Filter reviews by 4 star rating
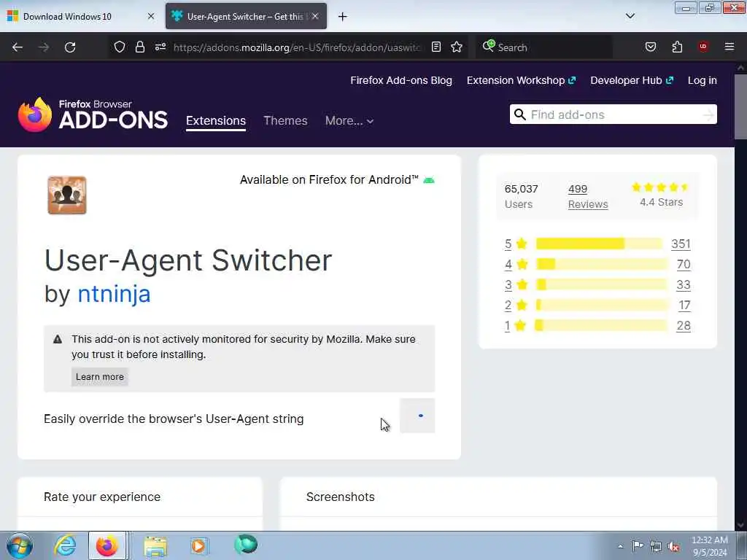This screenshot has height=560, width=747. click(x=516, y=264)
